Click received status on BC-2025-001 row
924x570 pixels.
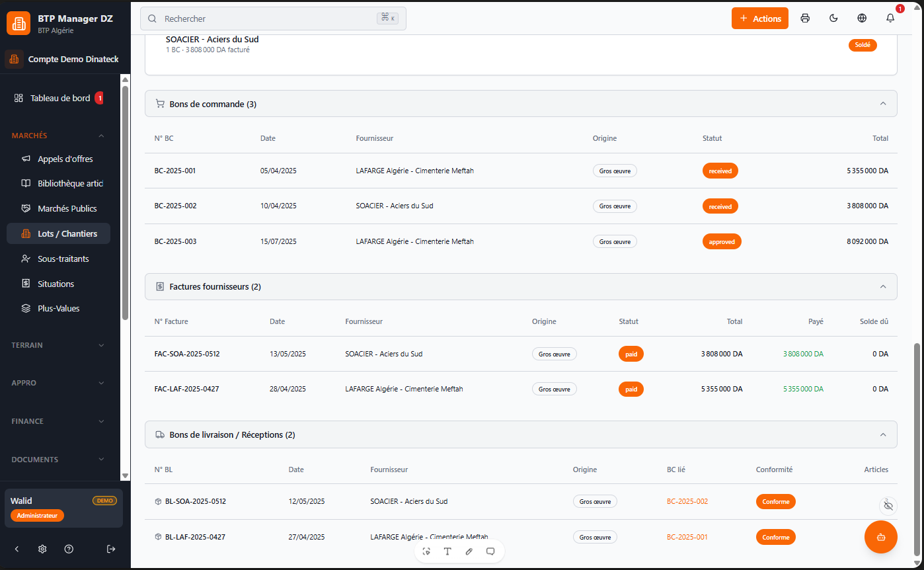click(x=720, y=171)
